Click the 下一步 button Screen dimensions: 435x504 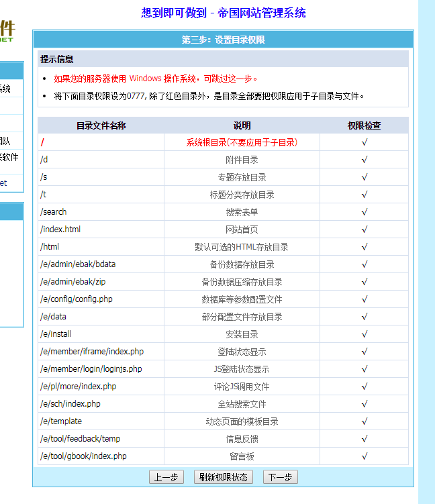point(280,477)
